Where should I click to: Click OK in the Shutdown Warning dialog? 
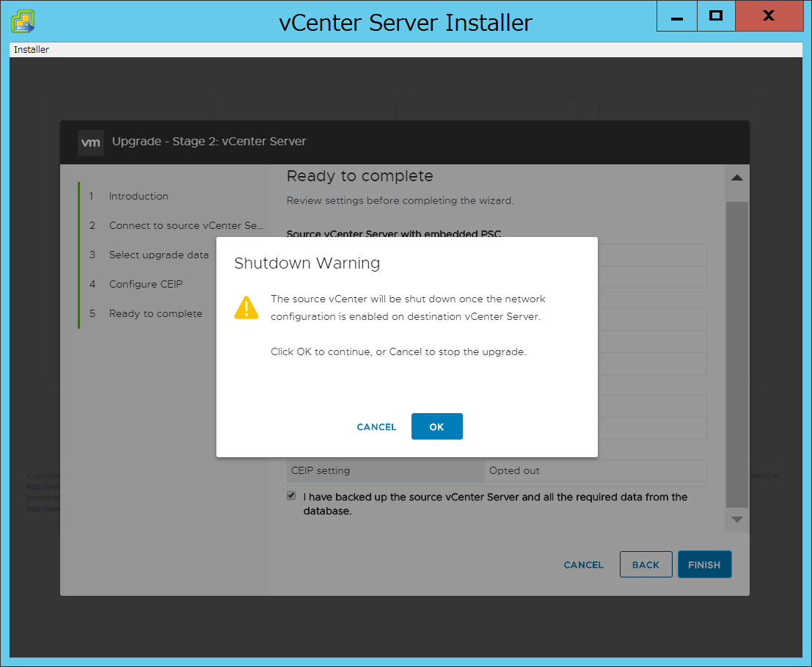(436, 426)
